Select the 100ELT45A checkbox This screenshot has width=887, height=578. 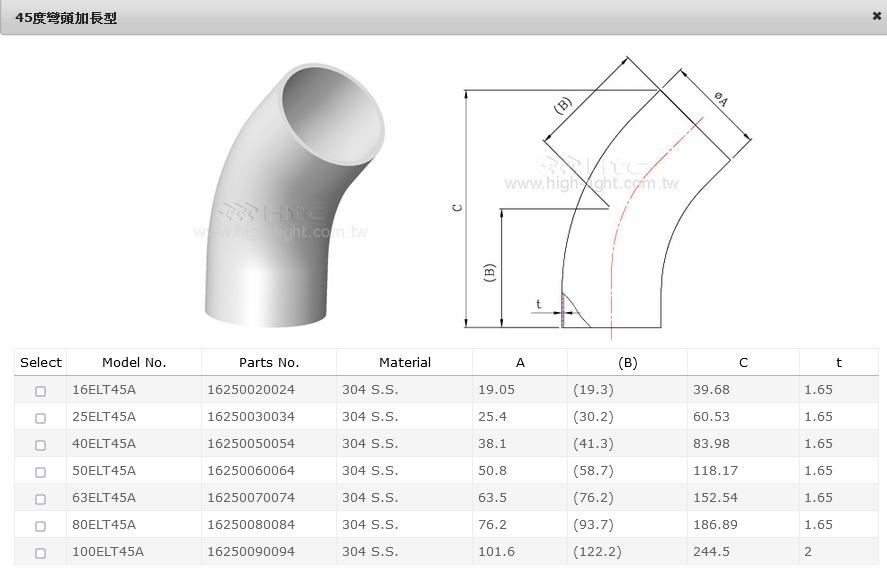coord(41,553)
